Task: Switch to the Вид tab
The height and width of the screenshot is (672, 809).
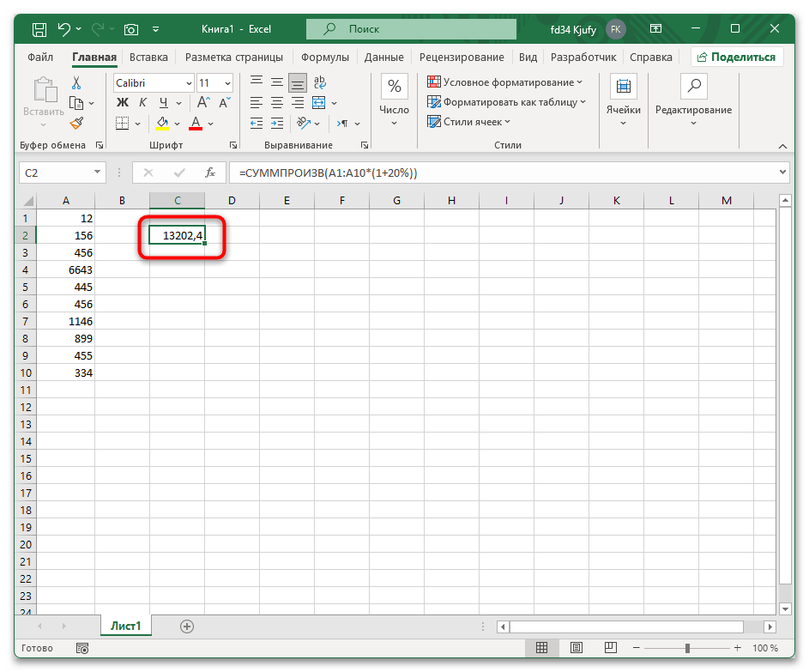Action: click(528, 58)
